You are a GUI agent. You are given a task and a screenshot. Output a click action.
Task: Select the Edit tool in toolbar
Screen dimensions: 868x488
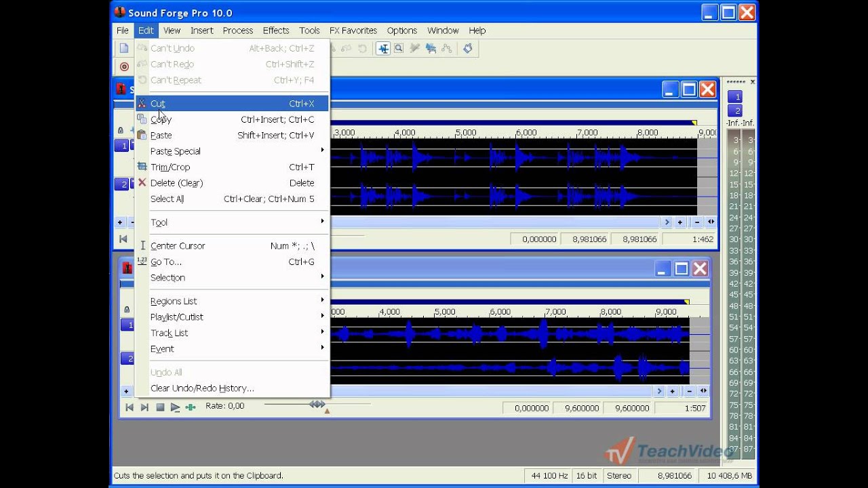pos(383,48)
